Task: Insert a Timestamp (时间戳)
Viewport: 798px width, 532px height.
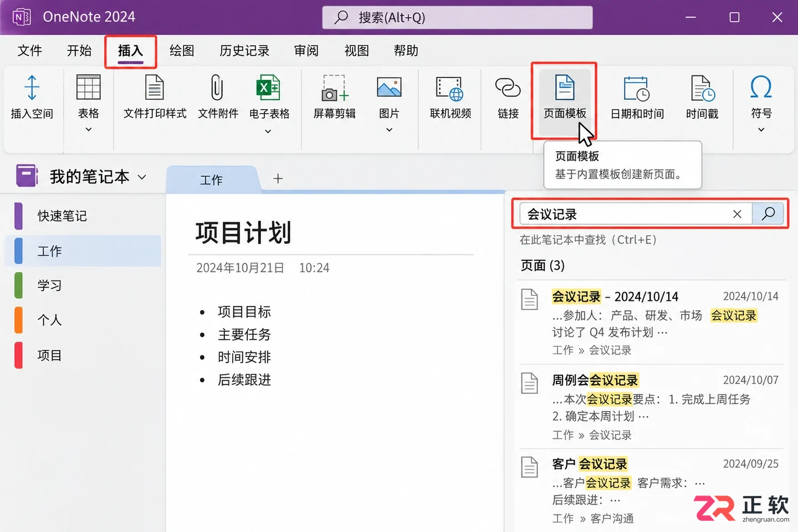Action: 702,98
